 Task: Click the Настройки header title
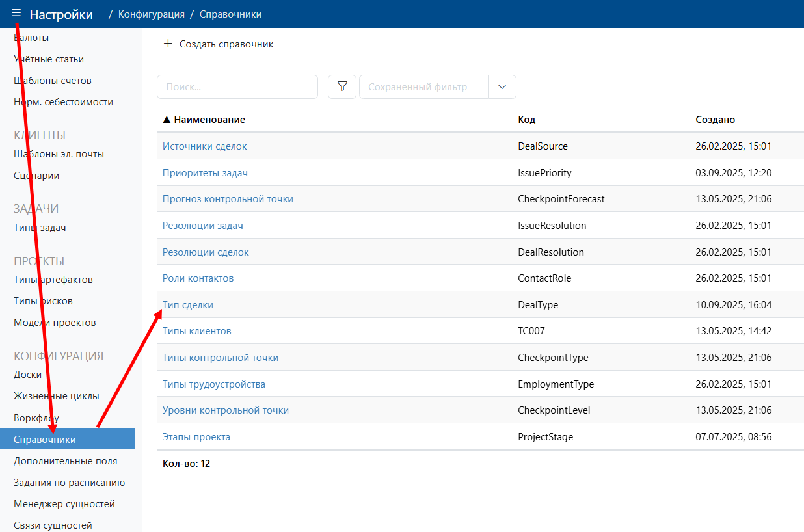coord(61,14)
